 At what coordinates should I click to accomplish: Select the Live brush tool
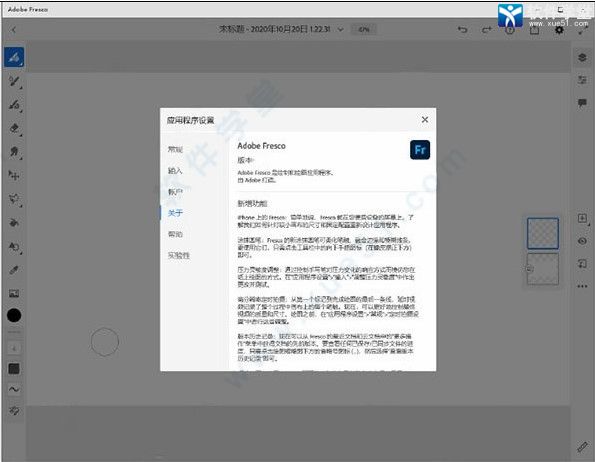coord(14,81)
